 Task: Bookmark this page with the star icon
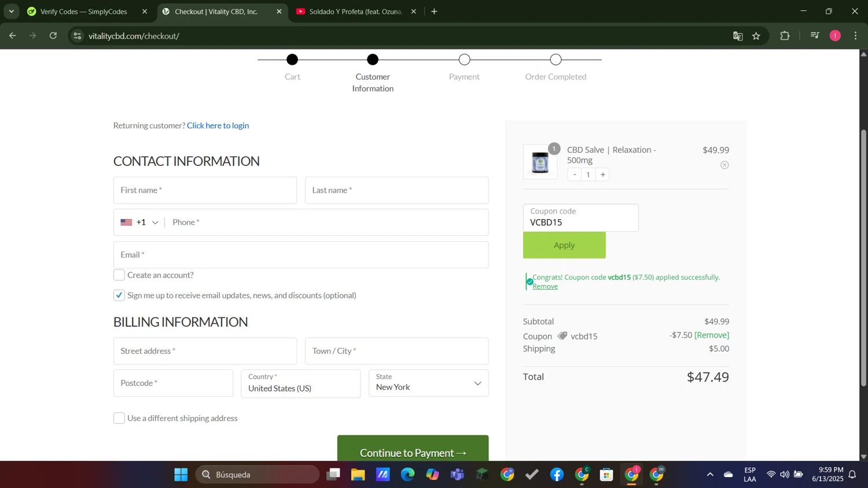pyautogui.click(x=756, y=36)
